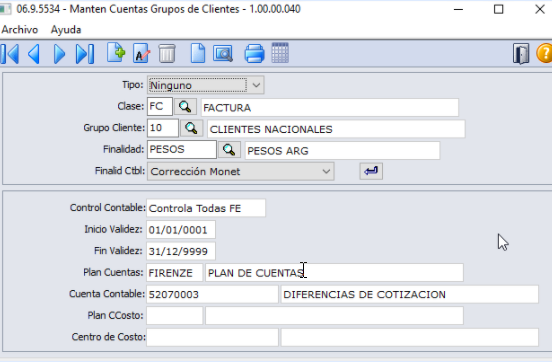Screen dimensions: 552x362
Task: Open the grid view toolbar icon
Action: (280, 53)
